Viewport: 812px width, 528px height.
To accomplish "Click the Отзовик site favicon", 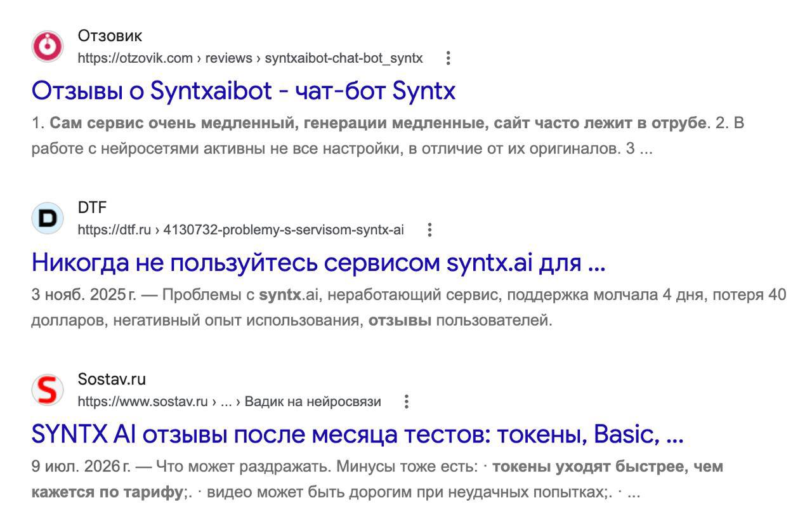I will tap(48, 46).
